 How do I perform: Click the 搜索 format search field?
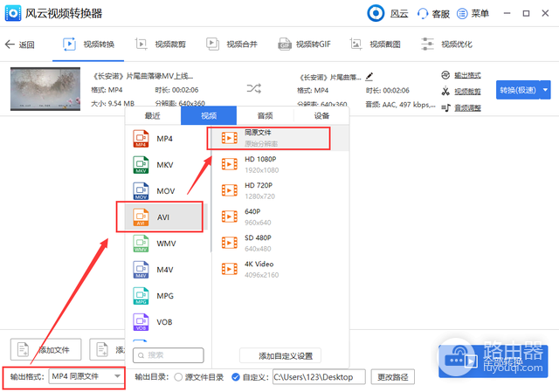169,355
